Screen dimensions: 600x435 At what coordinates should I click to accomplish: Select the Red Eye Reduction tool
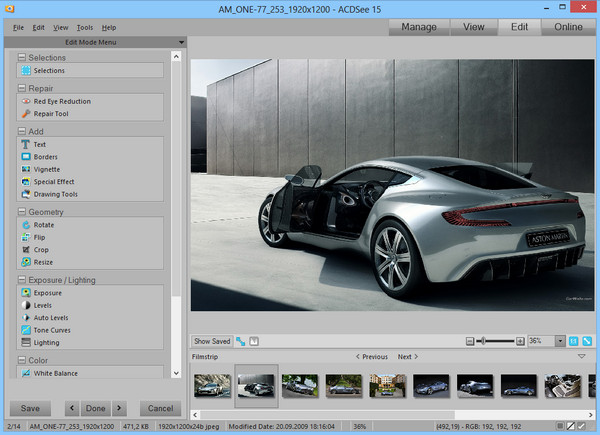point(62,101)
